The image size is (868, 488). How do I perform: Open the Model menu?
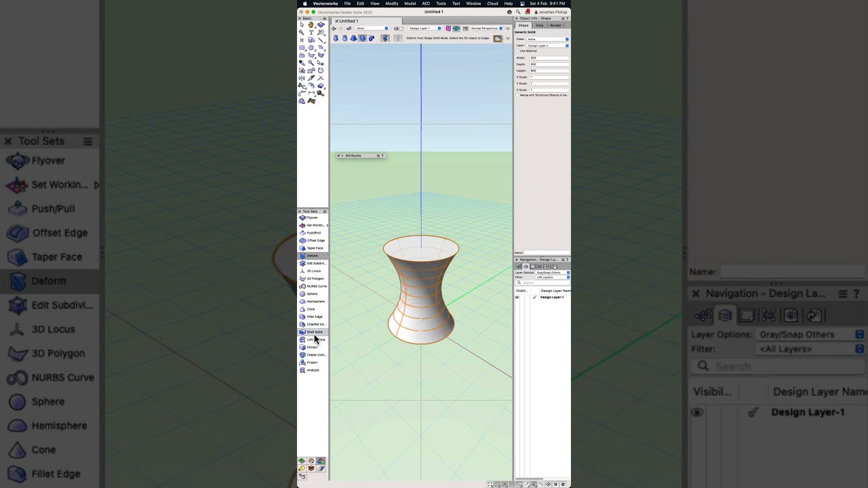pos(410,3)
